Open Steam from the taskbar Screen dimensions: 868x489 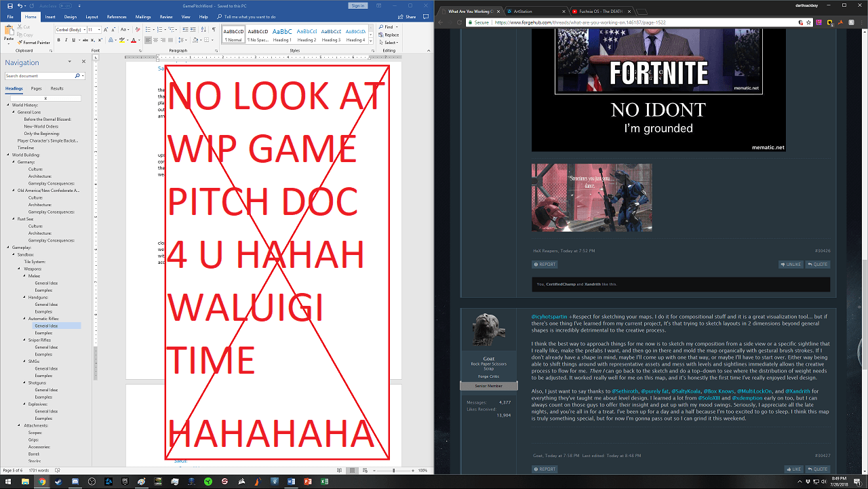(x=58, y=482)
